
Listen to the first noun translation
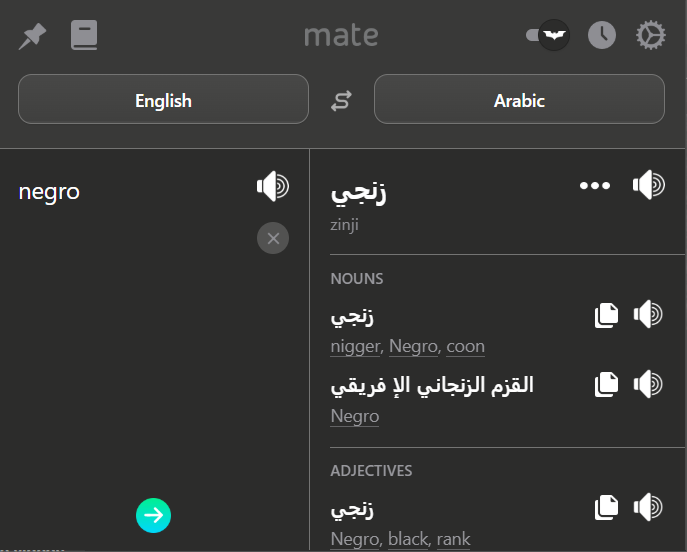648,314
